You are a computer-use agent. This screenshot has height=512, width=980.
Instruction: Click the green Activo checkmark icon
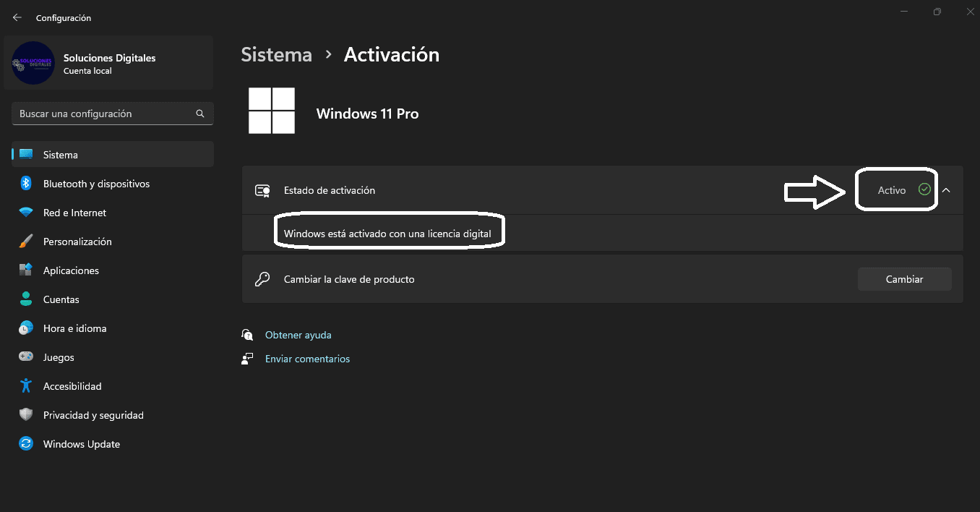924,189
